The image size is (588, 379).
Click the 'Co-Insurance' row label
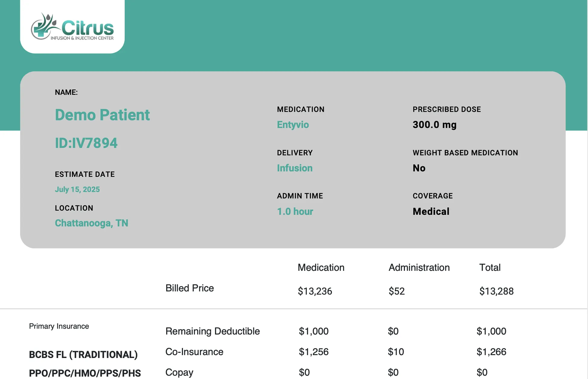click(x=194, y=352)
